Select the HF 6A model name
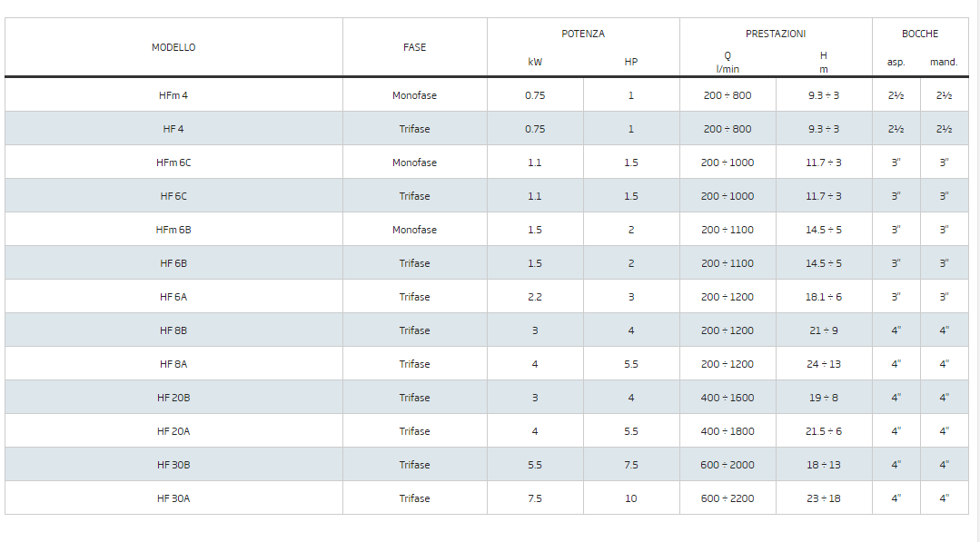The height and width of the screenshot is (542, 980). (x=173, y=297)
